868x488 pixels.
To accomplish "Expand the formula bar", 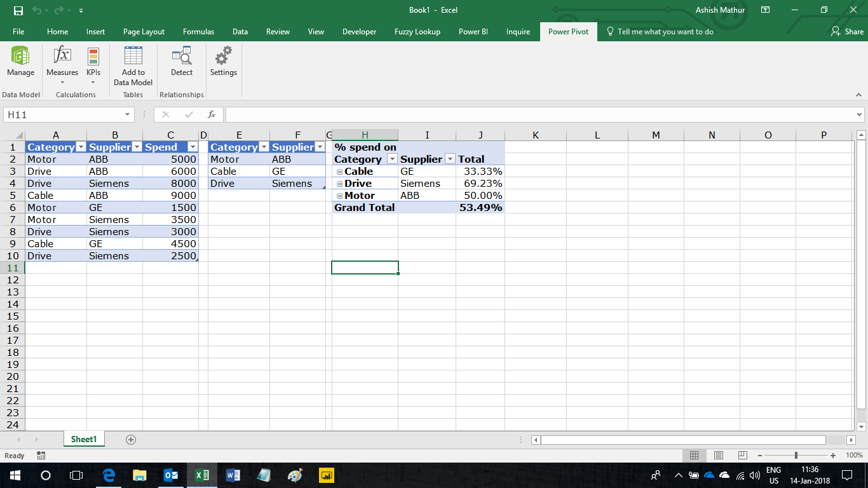I will pos(860,115).
